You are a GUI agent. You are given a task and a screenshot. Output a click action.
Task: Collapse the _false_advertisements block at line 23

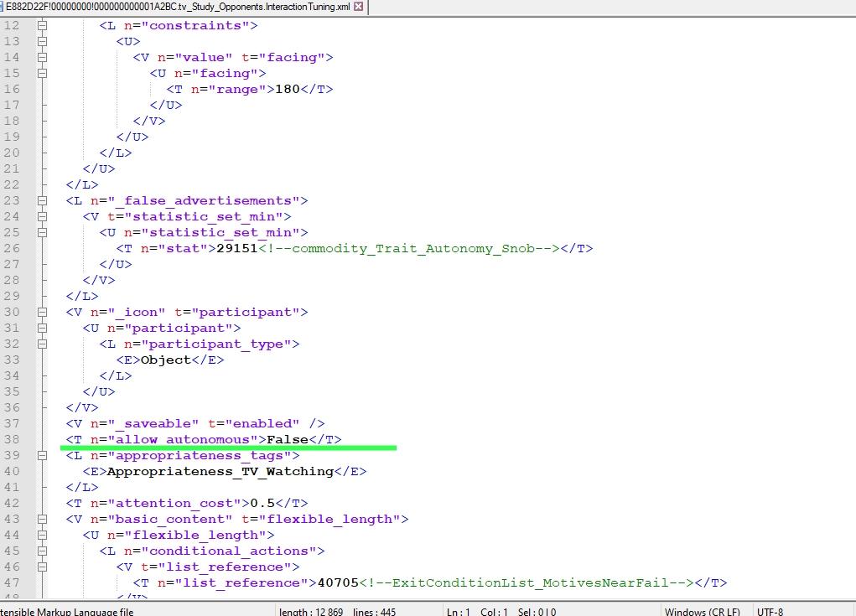(x=41, y=200)
